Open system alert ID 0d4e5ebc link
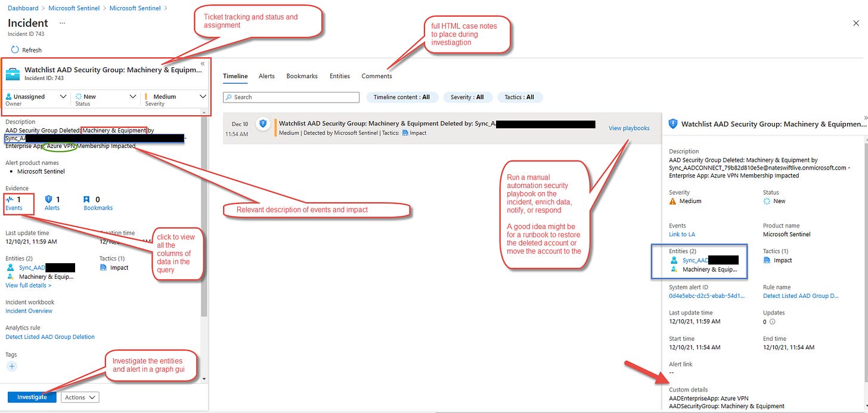This screenshot has width=868, height=413. pyautogui.click(x=707, y=296)
